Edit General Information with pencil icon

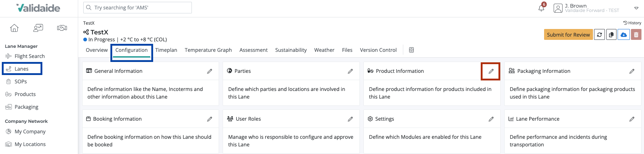click(x=210, y=71)
